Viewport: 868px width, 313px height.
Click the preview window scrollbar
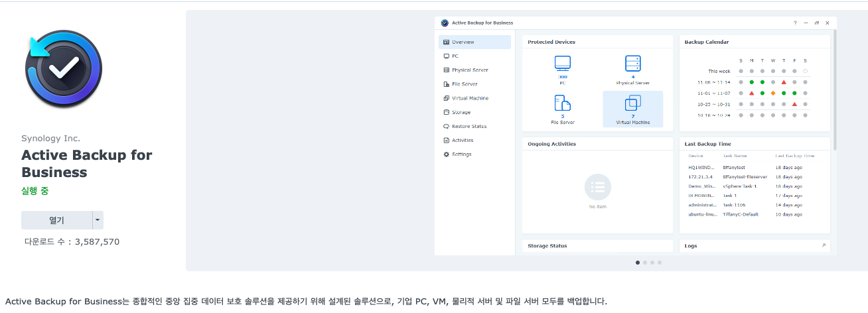pos(835,90)
